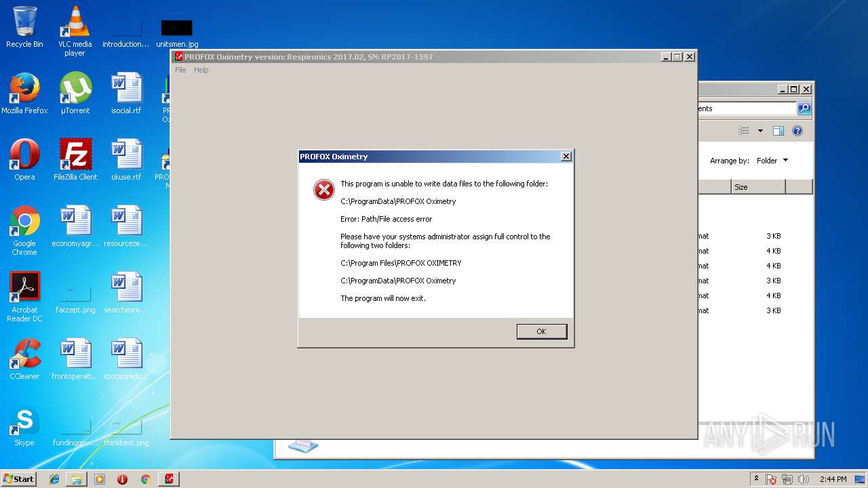868x488 pixels.
Task: Launch Skype desktop shortcut
Action: (24, 426)
